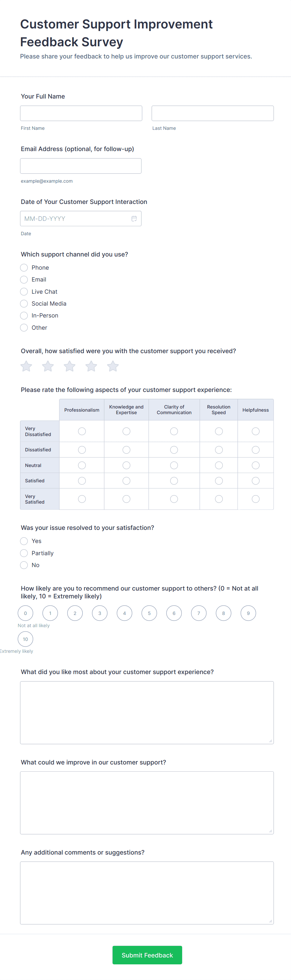Rate Resolution Speed as Dissatisfied

pos(219,450)
